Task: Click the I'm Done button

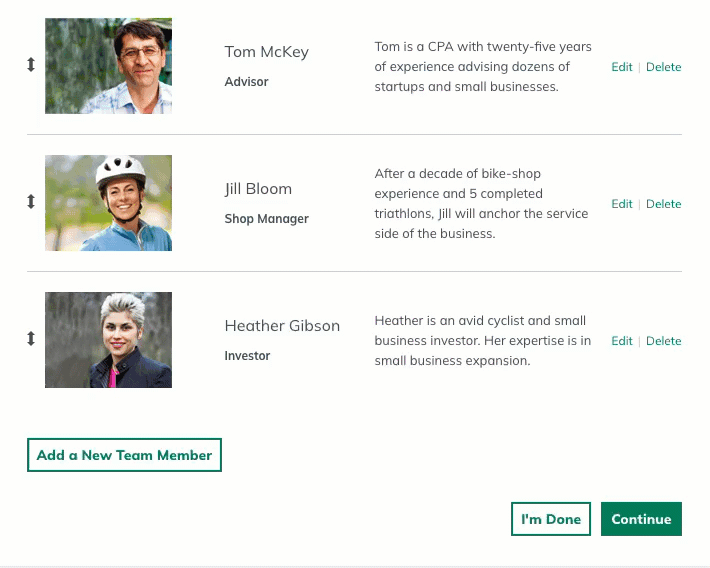Action: 551,519
